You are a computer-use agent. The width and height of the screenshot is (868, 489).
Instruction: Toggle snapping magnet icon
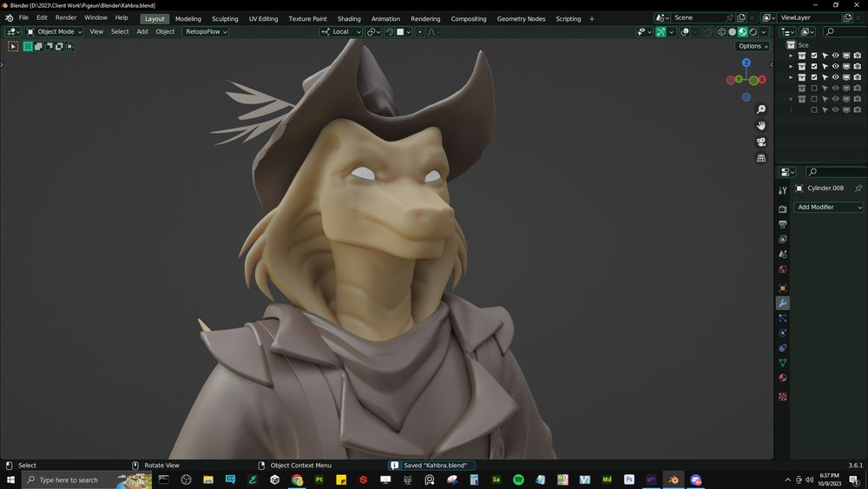[390, 31]
